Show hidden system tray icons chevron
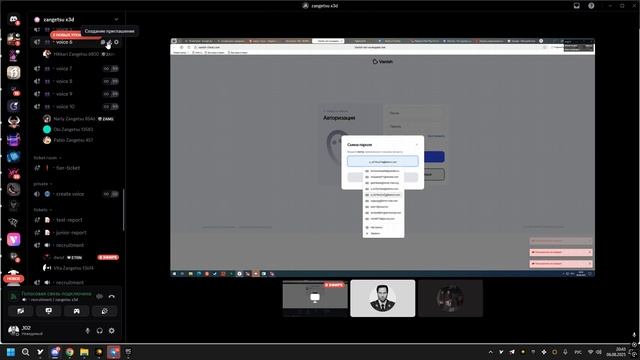The width and height of the screenshot is (640, 360). (x=490, y=352)
